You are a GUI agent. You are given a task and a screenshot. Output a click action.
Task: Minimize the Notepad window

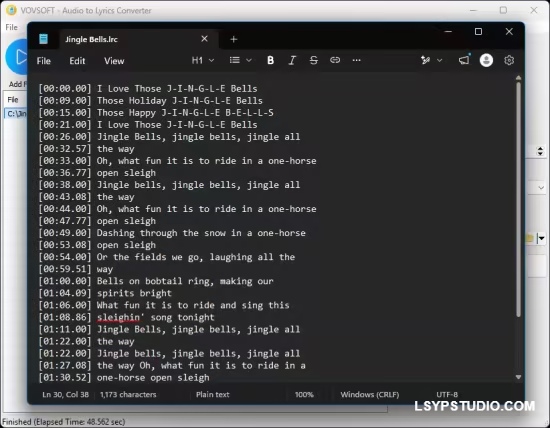coord(448,32)
